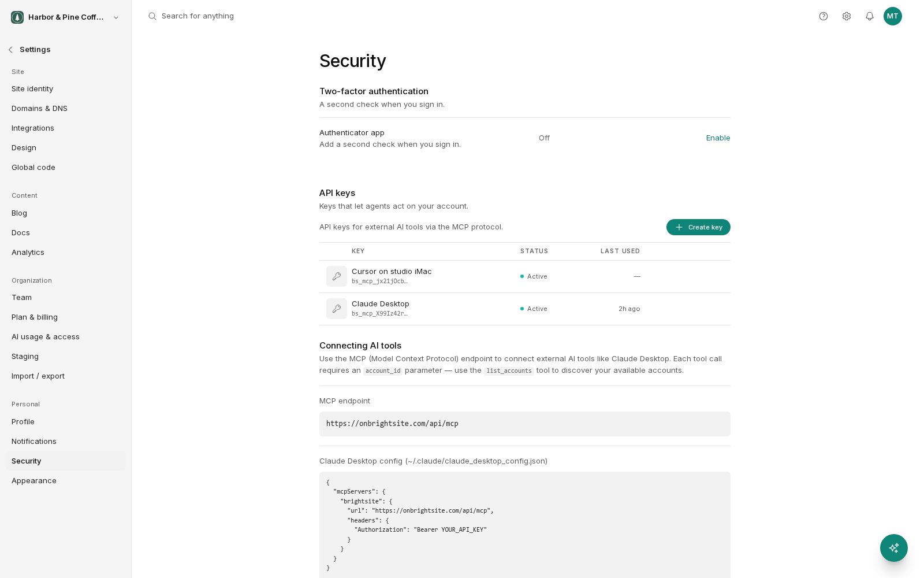The image size is (924, 578).
Task: Open the Integrations settings page
Action: click(x=66, y=128)
